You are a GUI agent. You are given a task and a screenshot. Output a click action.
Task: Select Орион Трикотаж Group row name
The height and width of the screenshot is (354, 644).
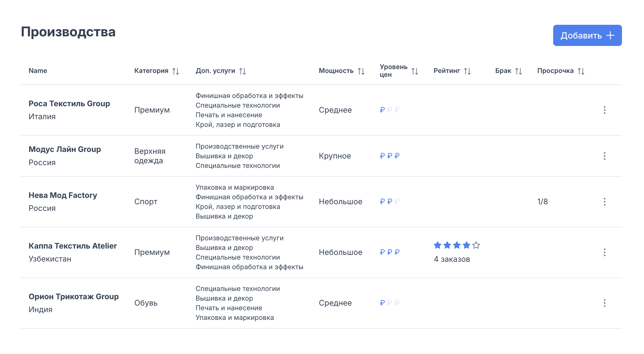point(74,296)
